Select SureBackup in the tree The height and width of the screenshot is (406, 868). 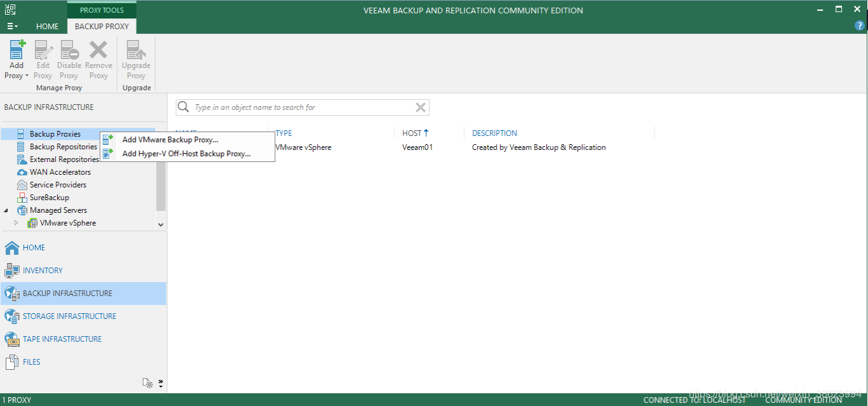(x=50, y=198)
